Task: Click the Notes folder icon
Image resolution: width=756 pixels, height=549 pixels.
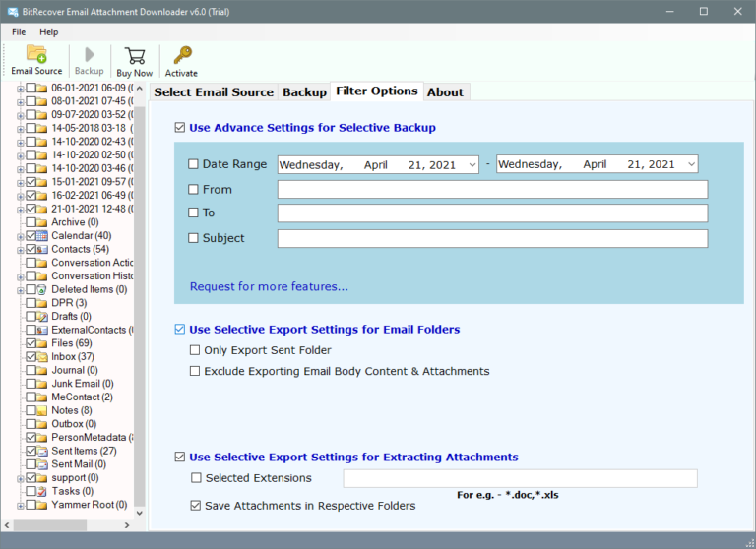Action: [x=42, y=410]
